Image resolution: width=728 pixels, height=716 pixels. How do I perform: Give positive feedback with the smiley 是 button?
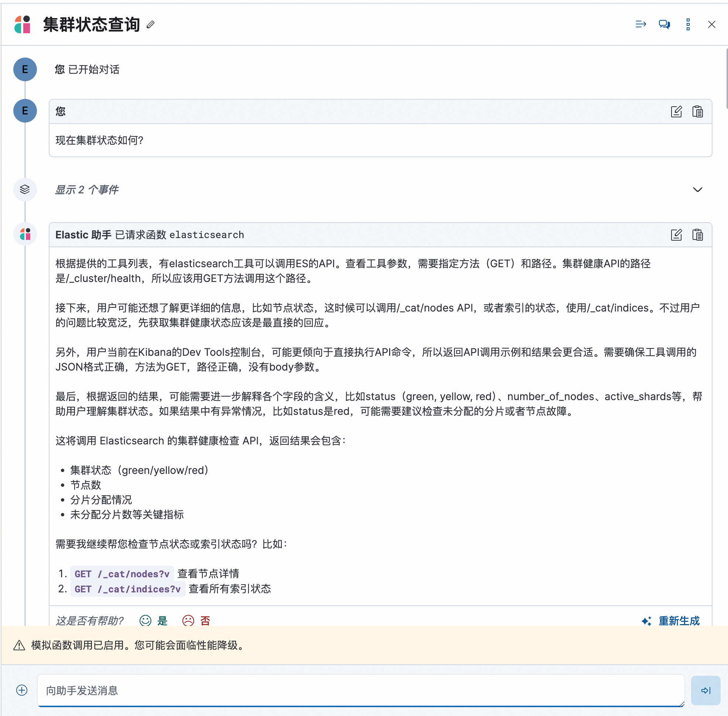153,620
